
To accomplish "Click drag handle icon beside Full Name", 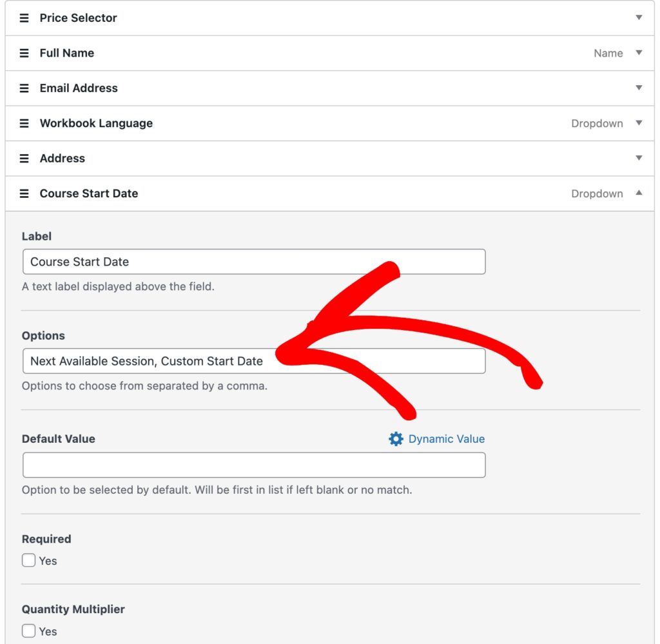I will [x=24, y=53].
